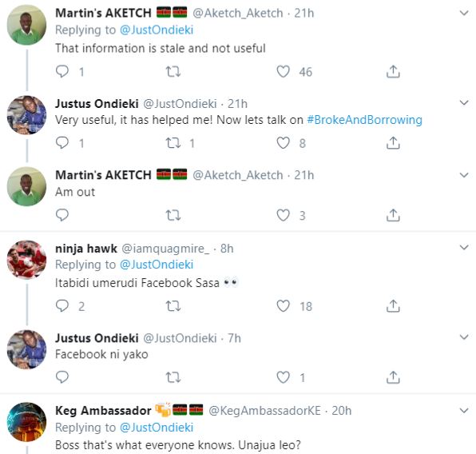Like the 'Facebook ni yako' tweet
476x454 pixels.
[x=283, y=377]
